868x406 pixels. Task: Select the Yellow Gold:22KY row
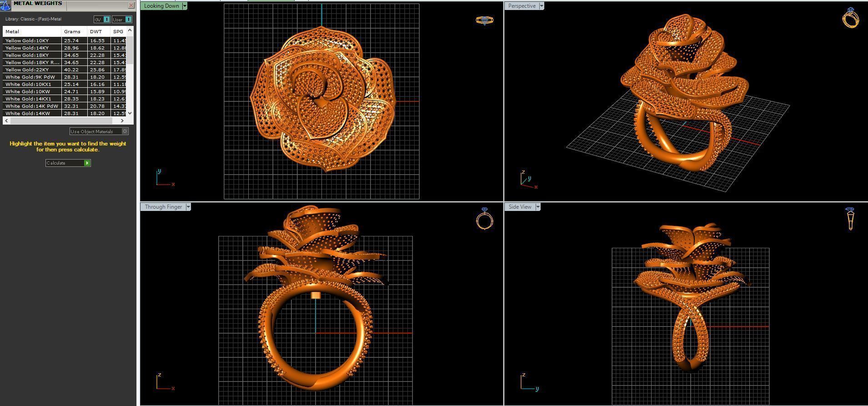(65, 70)
